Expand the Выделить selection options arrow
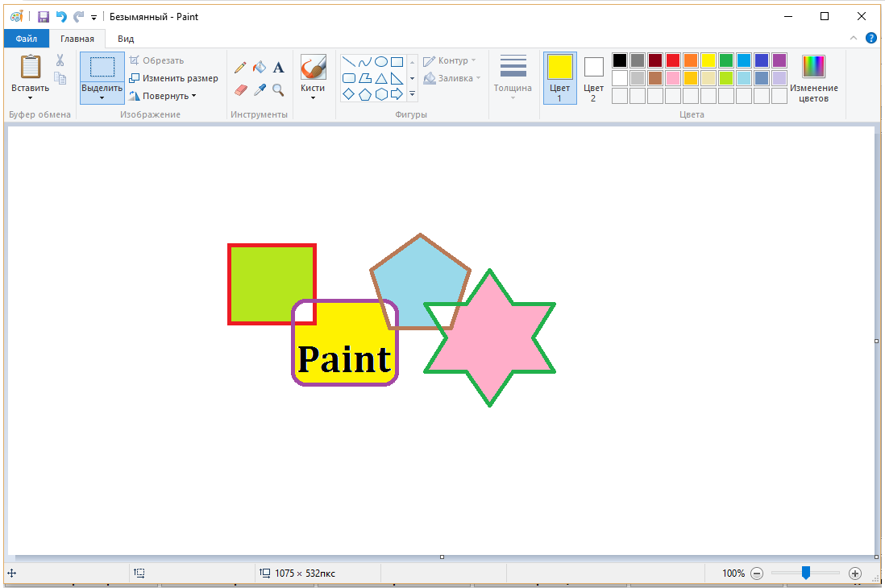 coord(102,97)
